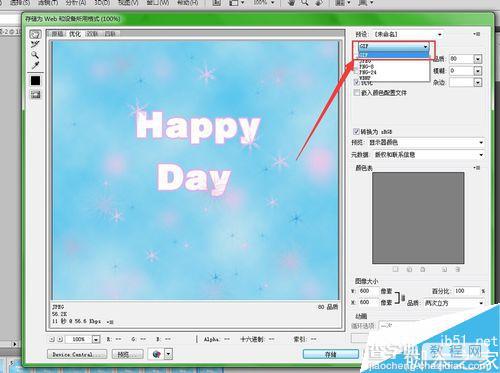500x373 pixels.
Task: Click the Happy Day preview image
Action: (x=195, y=170)
